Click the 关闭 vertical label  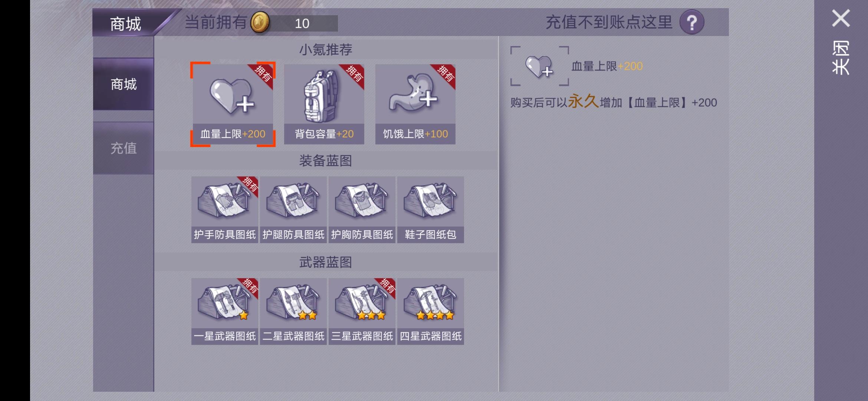click(841, 58)
